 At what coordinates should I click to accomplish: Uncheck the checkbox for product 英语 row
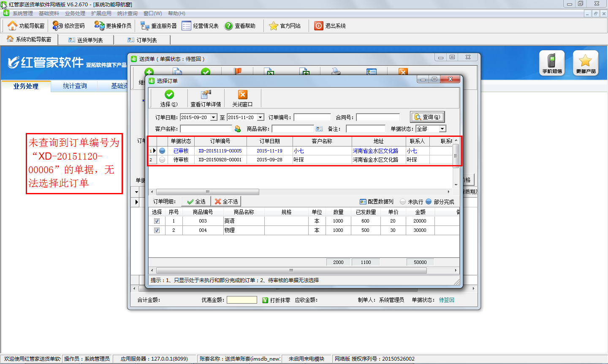157,221
